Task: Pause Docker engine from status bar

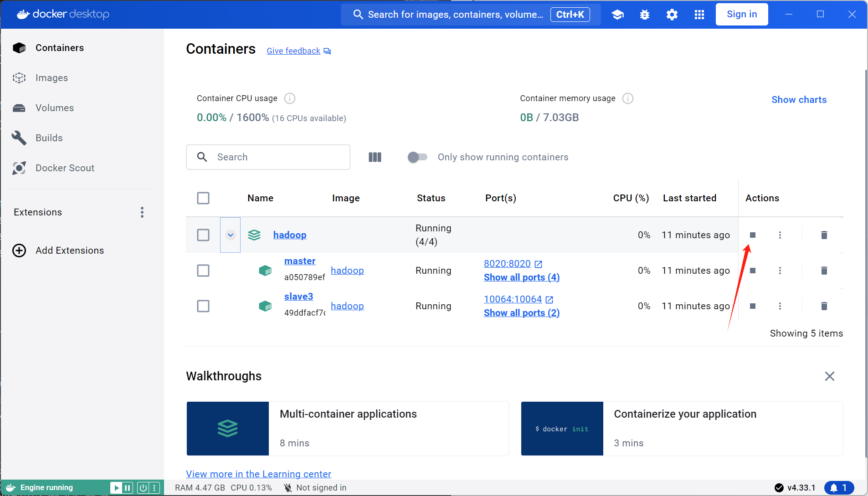Action: pos(128,488)
